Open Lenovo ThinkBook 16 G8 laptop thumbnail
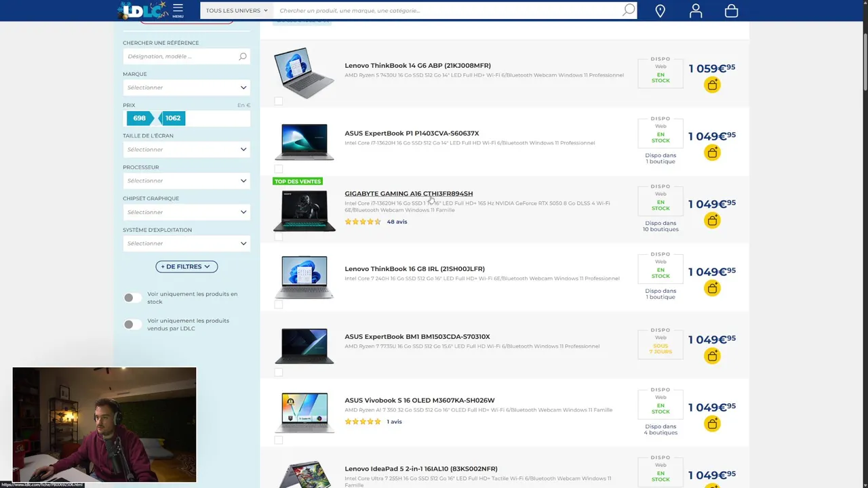 [x=304, y=277]
